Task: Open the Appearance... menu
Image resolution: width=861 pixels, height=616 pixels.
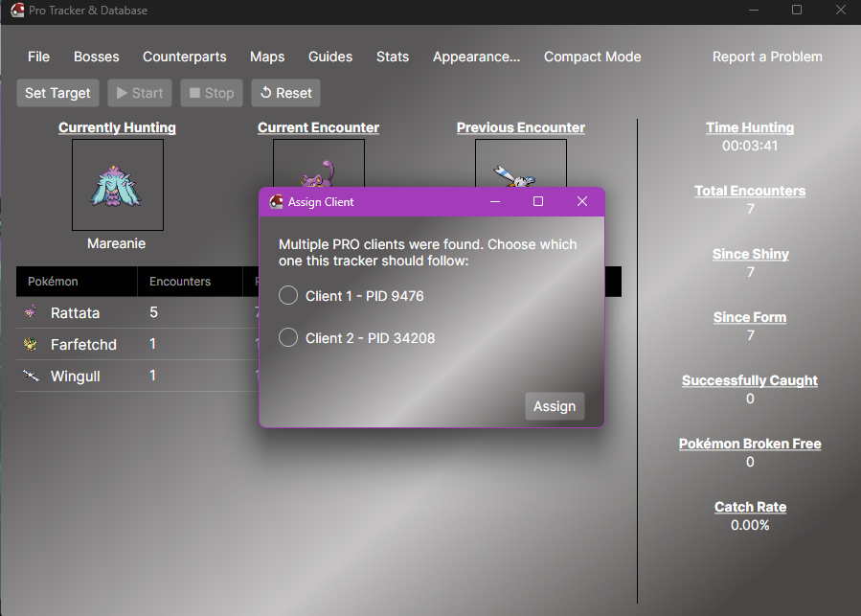Action: tap(476, 57)
